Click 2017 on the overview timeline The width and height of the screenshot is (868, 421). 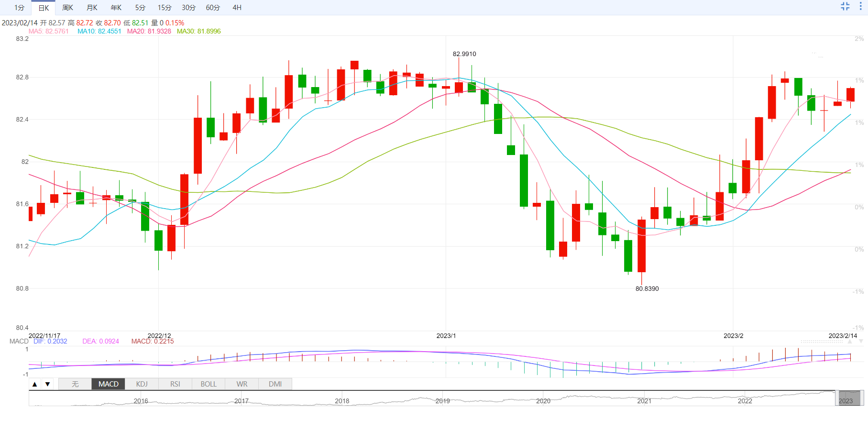242,401
